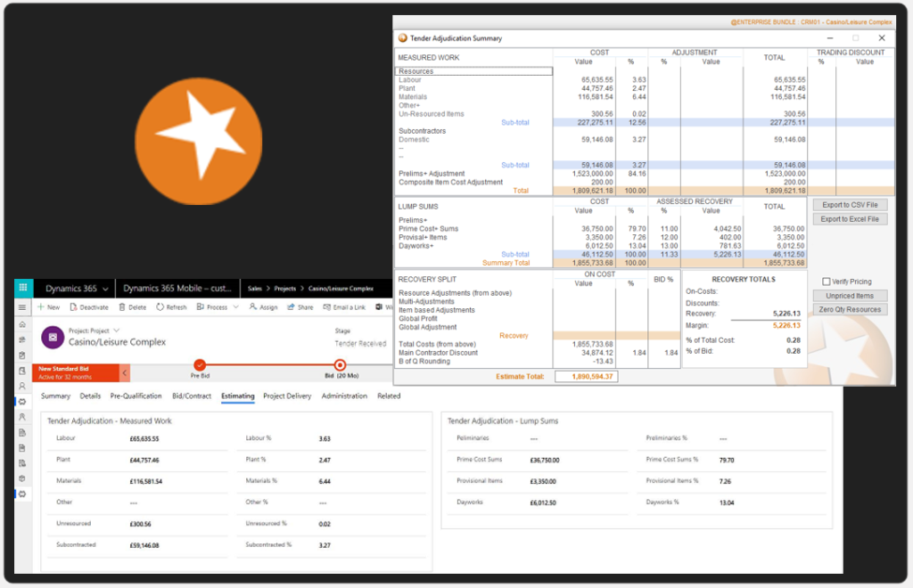Open Dynamics 365 Mobile app title

(177, 289)
